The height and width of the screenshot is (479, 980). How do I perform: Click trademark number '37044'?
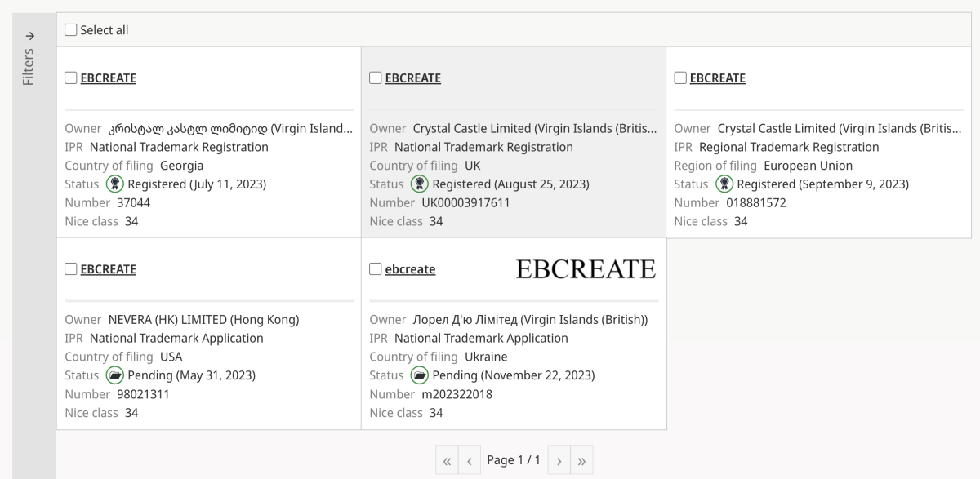(133, 202)
